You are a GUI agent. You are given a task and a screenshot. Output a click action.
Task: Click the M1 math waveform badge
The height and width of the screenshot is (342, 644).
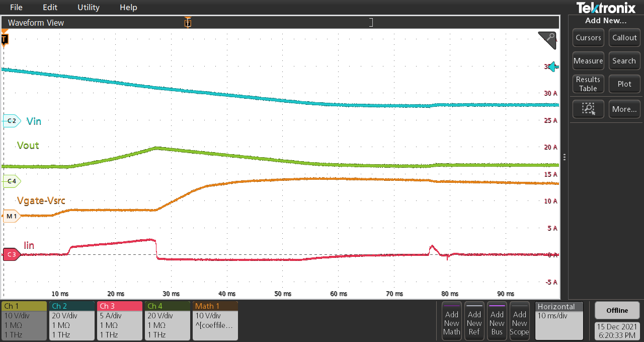coord(11,216)
